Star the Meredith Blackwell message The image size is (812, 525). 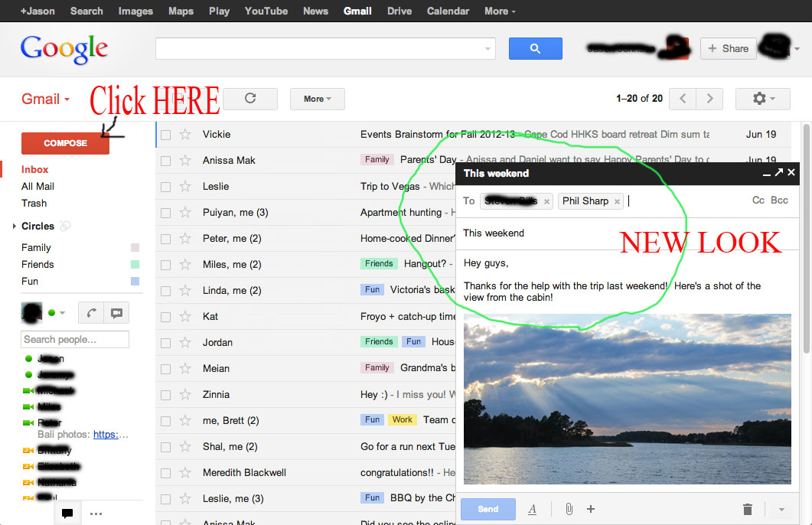tap(185, 473)
